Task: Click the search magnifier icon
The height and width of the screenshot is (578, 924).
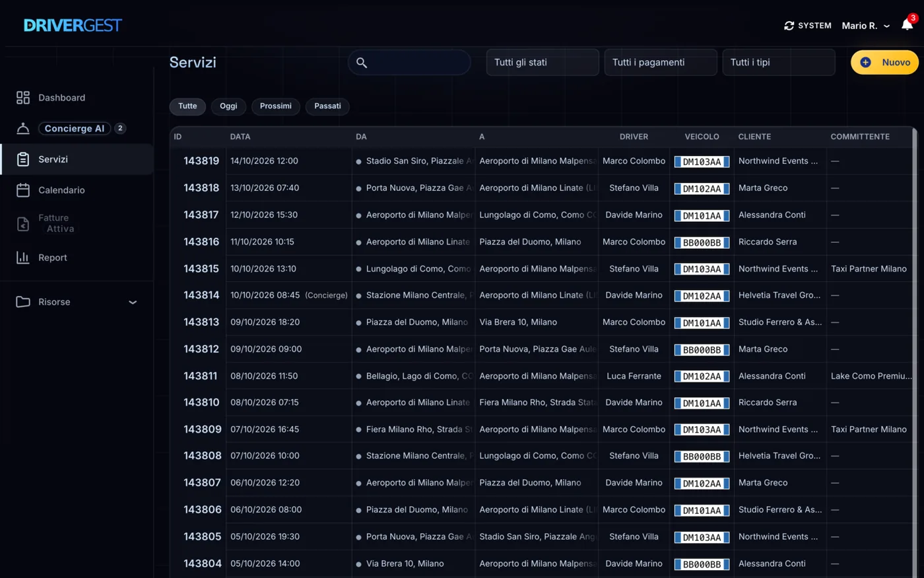Action: point(361,63)
